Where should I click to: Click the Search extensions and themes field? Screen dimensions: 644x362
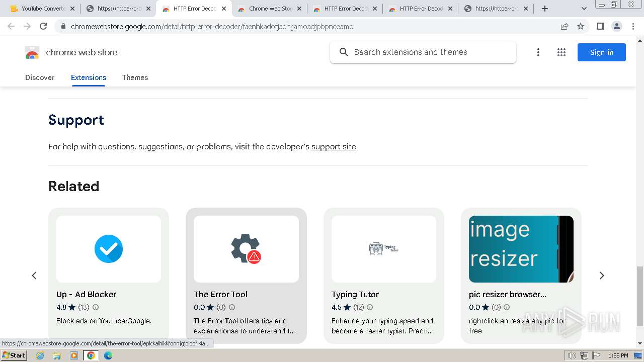coord(423,52)
